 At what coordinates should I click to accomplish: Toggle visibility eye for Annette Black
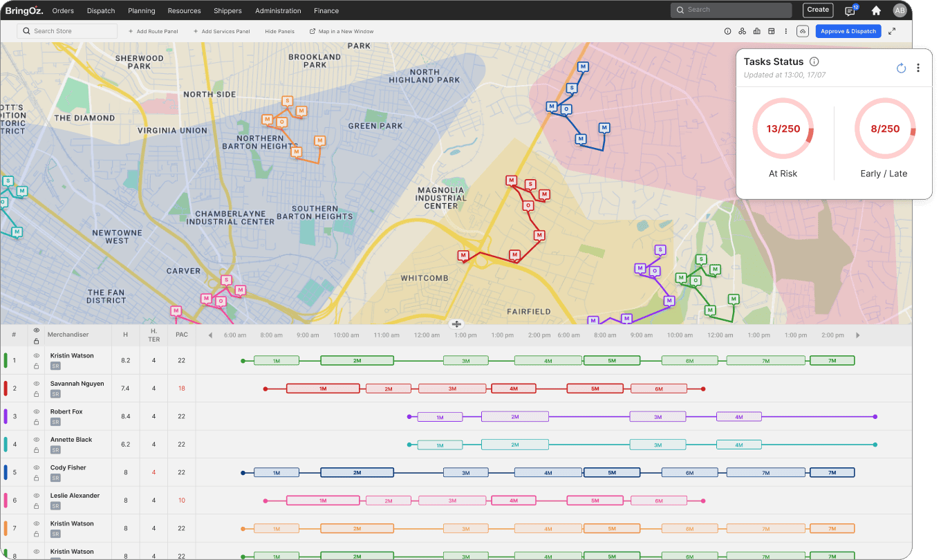point(36,440)
